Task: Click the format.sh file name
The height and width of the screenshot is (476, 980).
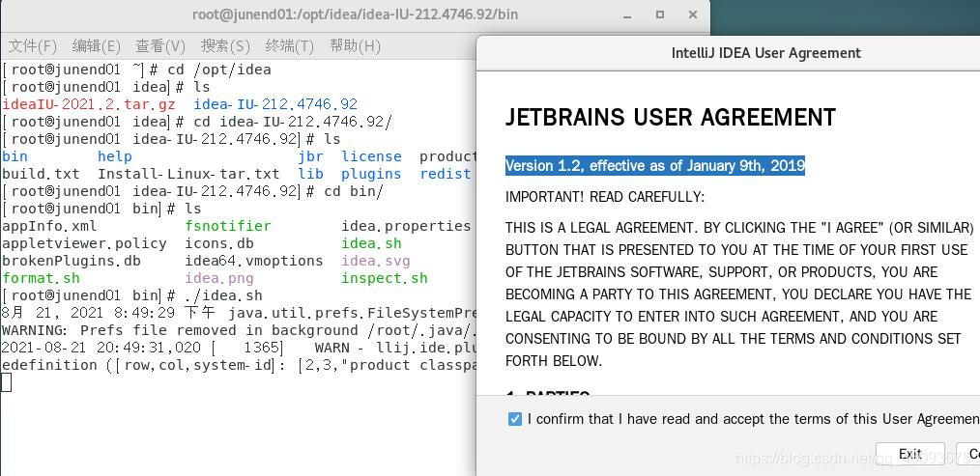Action: tap(42, 278)
